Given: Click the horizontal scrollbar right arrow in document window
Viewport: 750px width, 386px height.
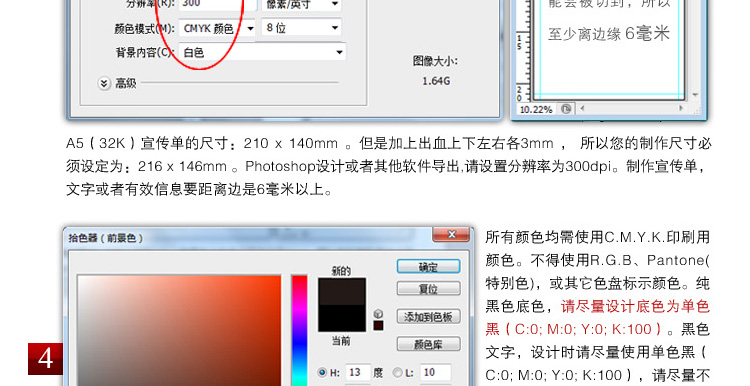Looking at the screenshot, I should (681, 109).
